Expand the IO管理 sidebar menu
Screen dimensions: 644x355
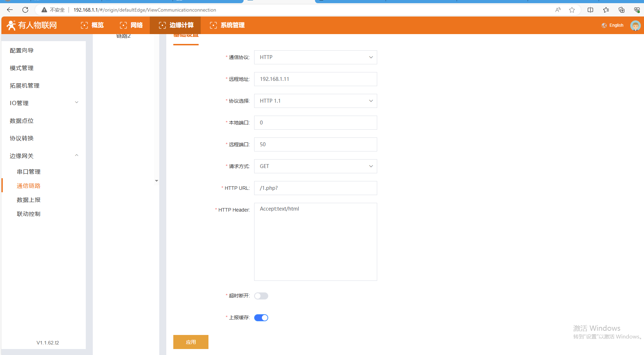pos(44,103)
